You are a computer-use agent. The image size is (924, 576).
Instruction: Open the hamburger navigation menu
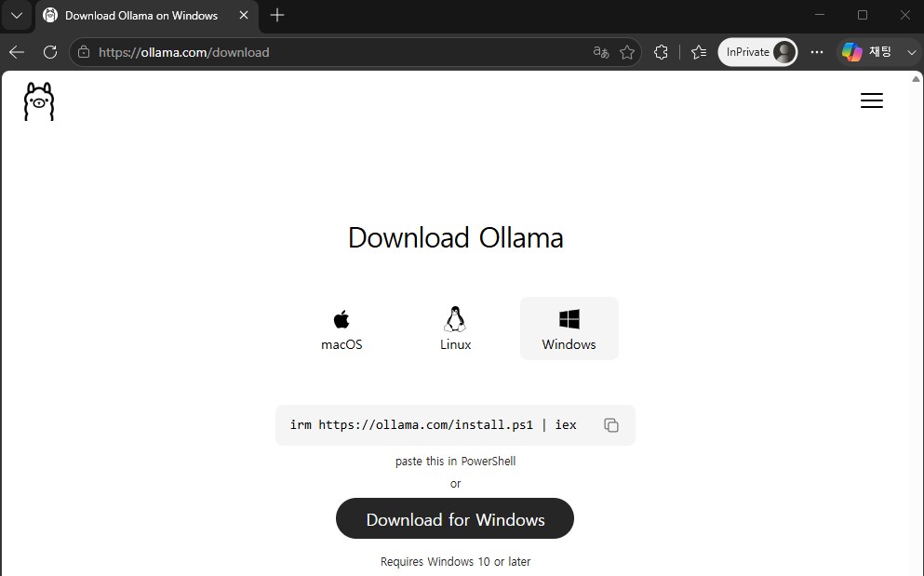point(872,100)
